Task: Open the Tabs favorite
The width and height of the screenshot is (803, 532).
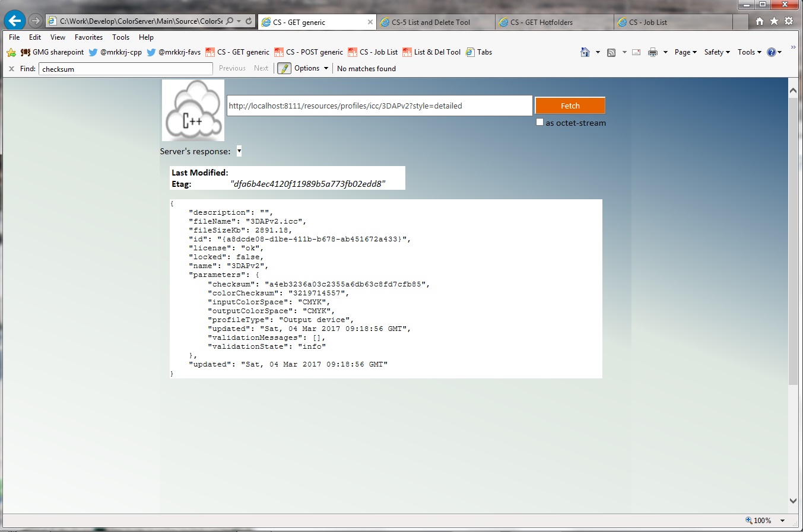Action: 479,52
